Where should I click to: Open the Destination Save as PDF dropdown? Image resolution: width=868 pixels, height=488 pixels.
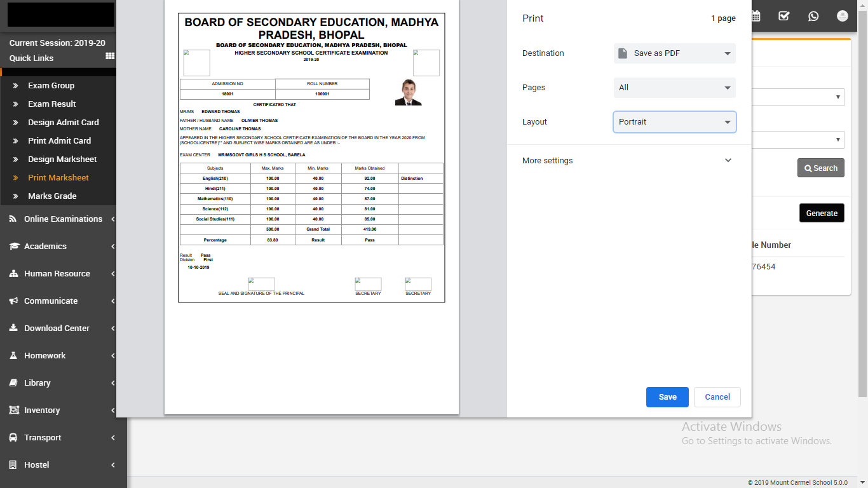coord(674,53)
